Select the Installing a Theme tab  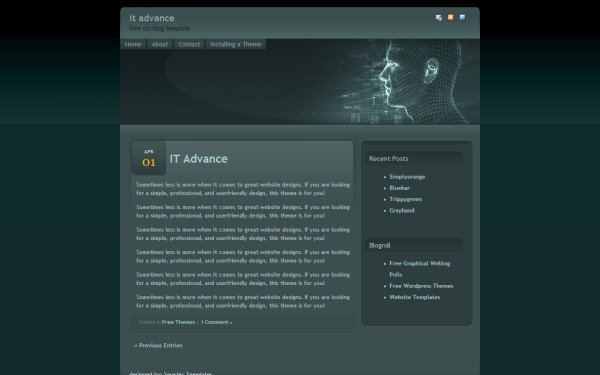click(x=236, y=44)
